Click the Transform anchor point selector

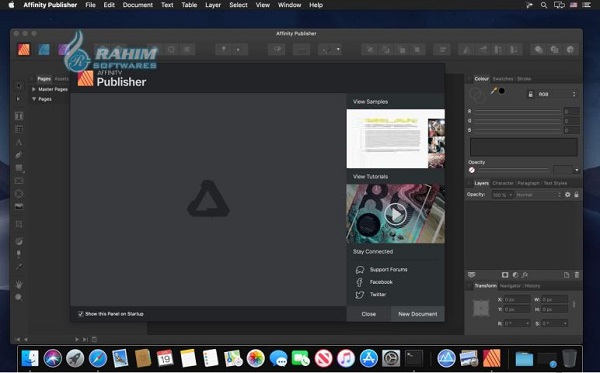click(481, 308)
